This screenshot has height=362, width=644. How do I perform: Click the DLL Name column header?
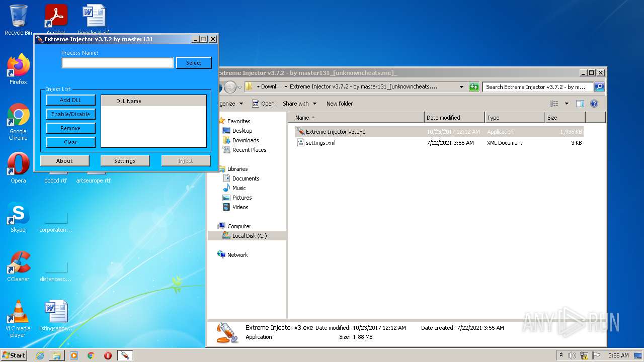click(153, 101)
